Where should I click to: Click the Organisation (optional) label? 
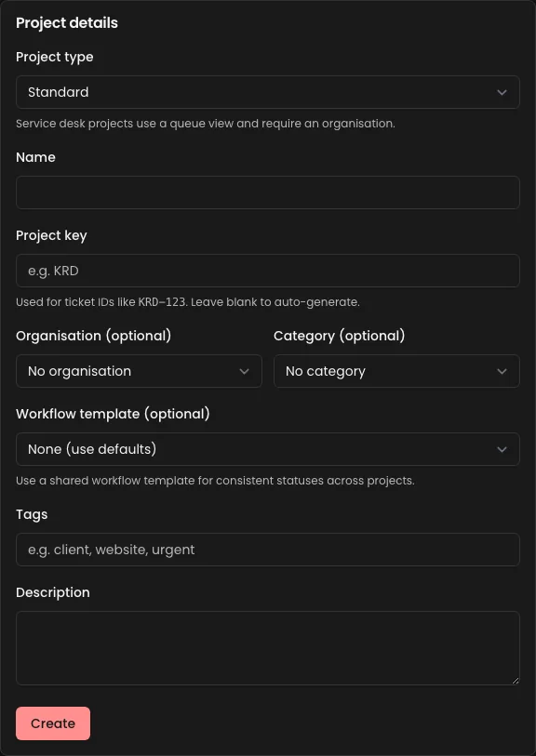click(93, 336)
